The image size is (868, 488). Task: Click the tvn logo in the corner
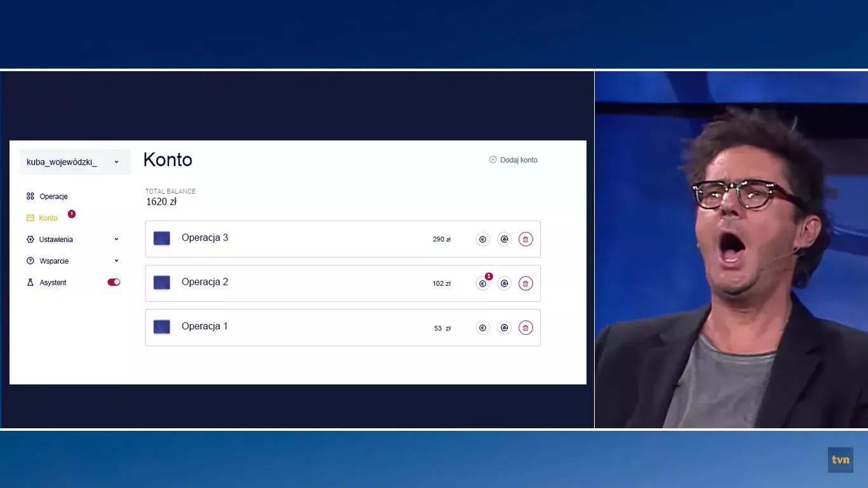click(840, 460)
